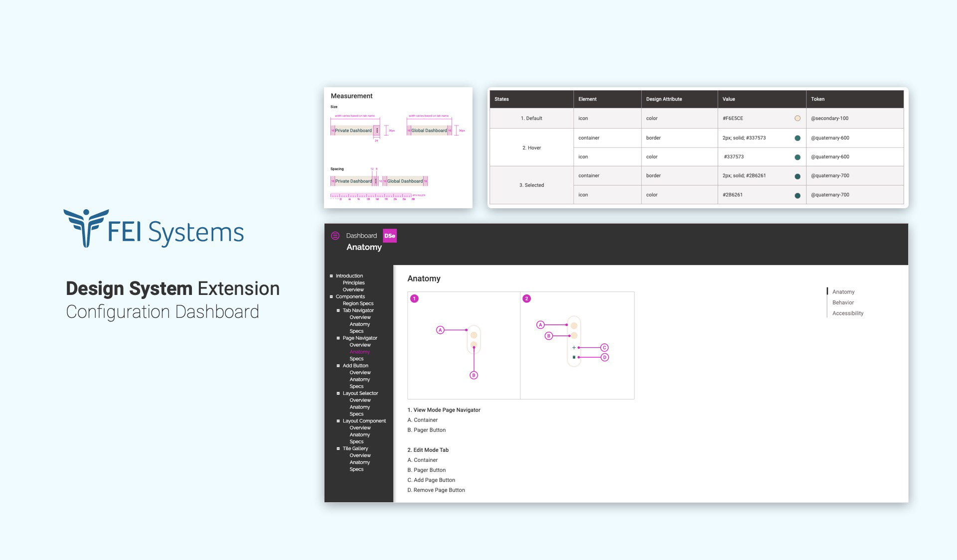The image size is (957, 560).
Task: Click the '3. Selected' state cell
Action: 531,185
